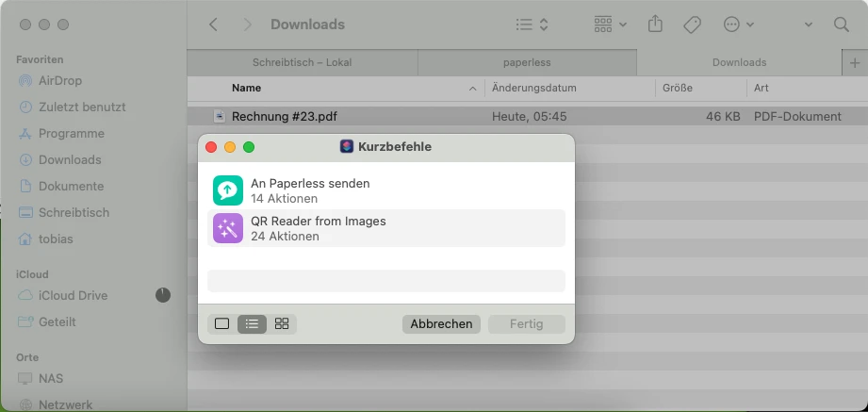Open the tobias home folder in sidebar
Image resolution: width=868 pixels, height=412 pixels.
45,239
